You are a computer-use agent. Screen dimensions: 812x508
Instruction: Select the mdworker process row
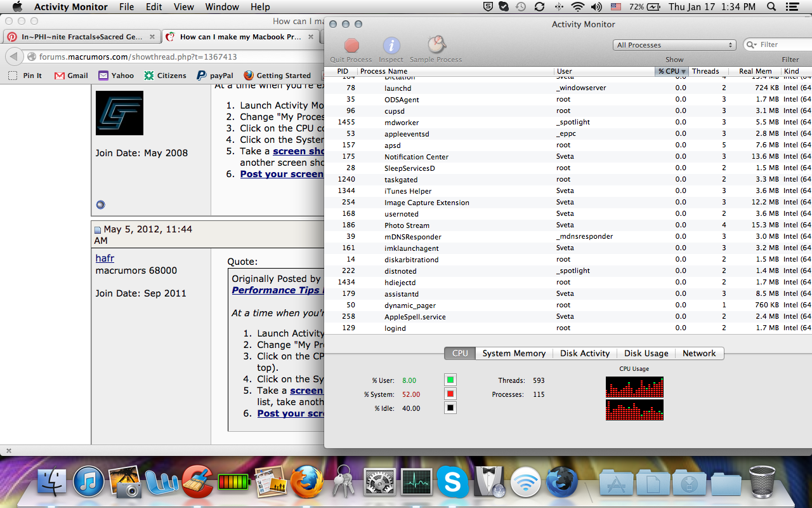(568, 122)
